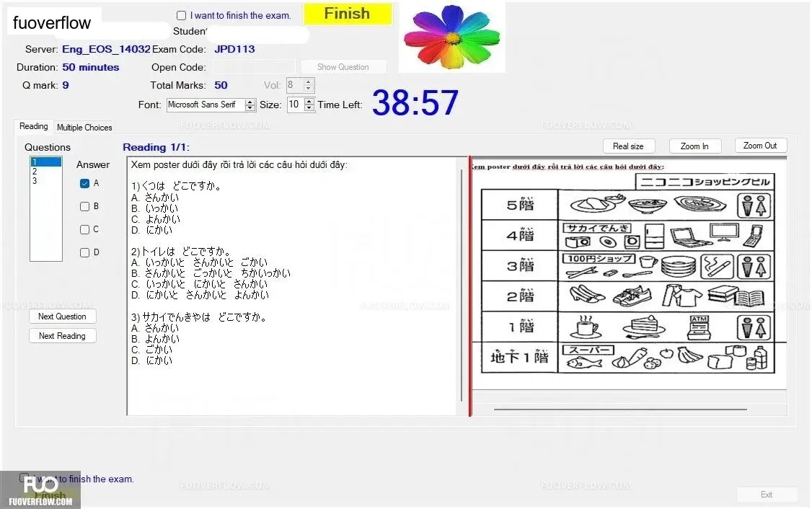Click the television monitor icon on 4階
The height and width of the screenshot is (509, 812).
(x=725, y=232)
